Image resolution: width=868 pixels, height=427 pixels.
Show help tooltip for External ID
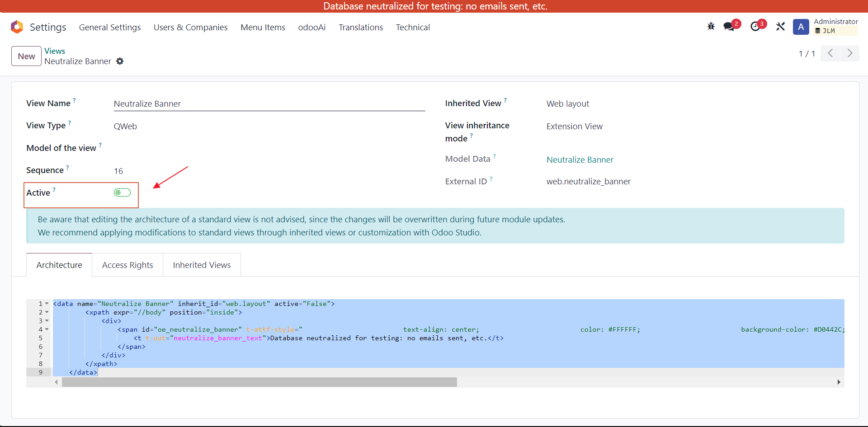[x=491, y=178]
